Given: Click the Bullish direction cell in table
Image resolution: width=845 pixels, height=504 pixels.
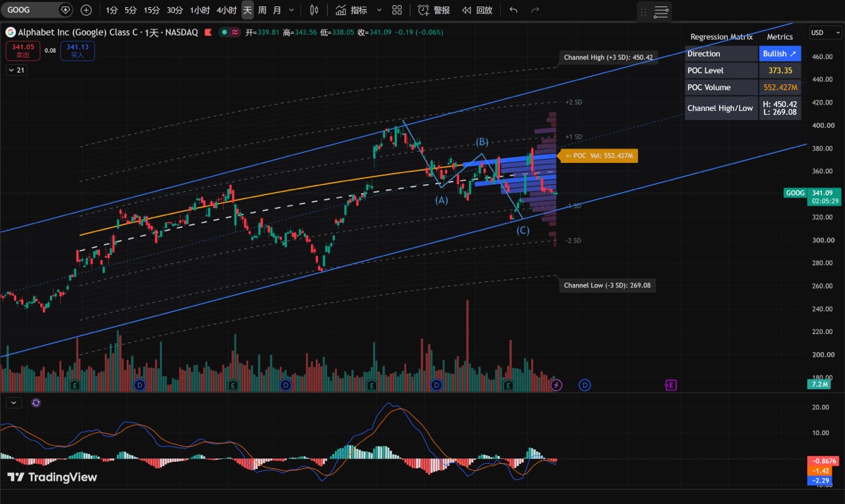Looking at the screenshot, I should [x=780, y=53].
